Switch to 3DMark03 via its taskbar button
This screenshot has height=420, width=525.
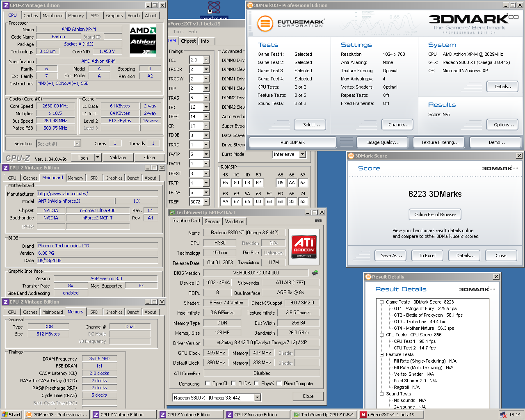pos(57,415)
